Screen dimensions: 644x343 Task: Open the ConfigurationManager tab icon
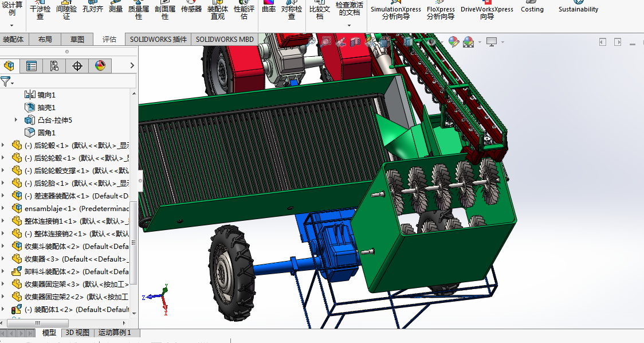tap(54, 66)
